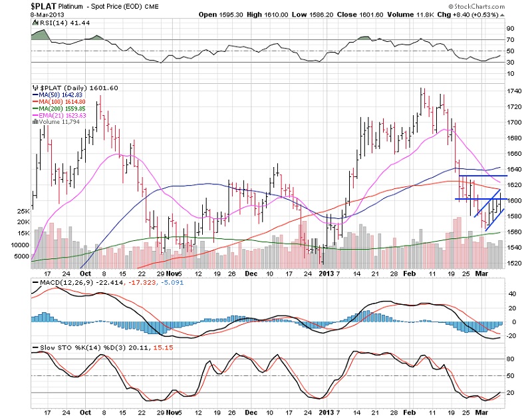Click the red stochastic %D value 15.15
Viewport: 532px width, 418px height.
pos(163,347)
